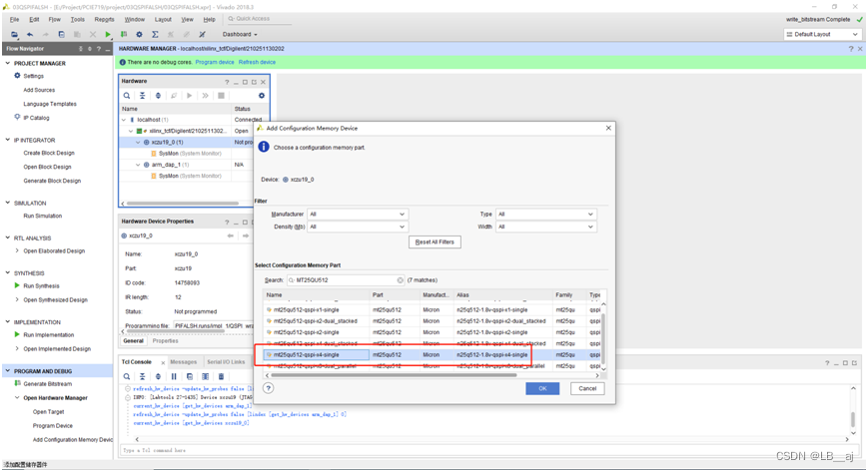Pause Tcl Console output
Image resolution: width=868 pixels, height=472 pixels.
[174, 377]
